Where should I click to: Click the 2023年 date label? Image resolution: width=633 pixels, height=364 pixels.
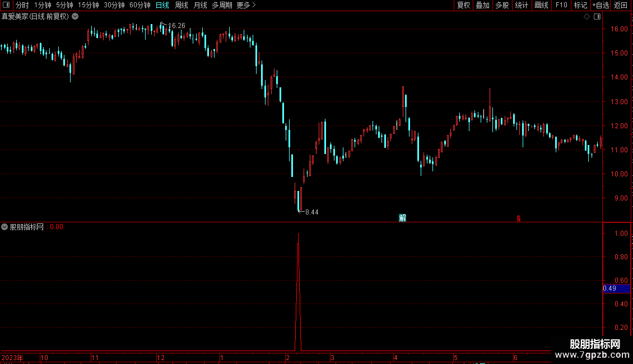tap(12, 357)
